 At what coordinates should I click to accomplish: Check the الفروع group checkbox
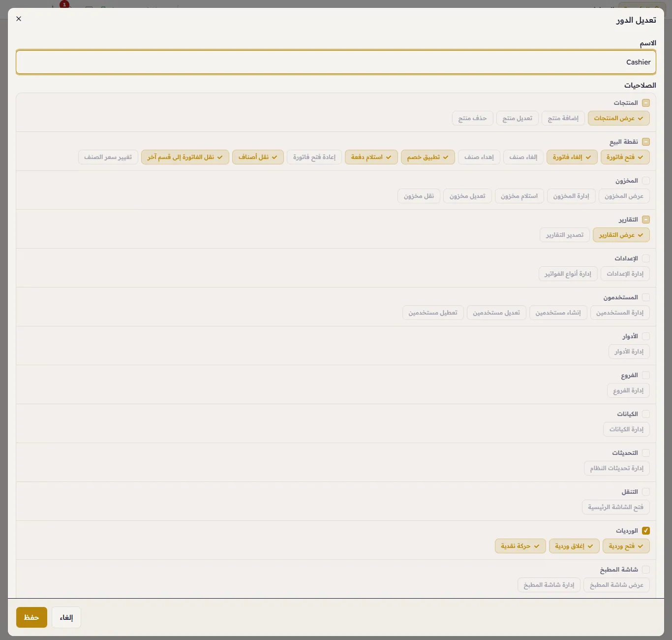[x=646, y=375]
